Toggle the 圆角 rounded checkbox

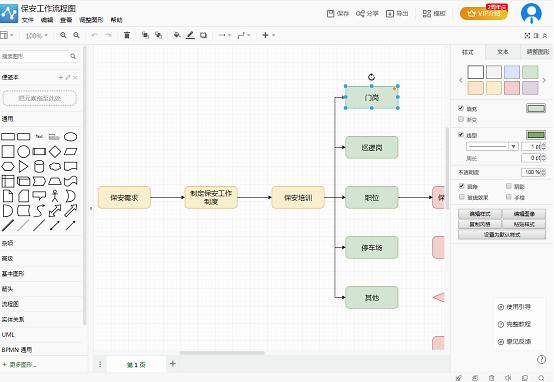coord(461,186)
